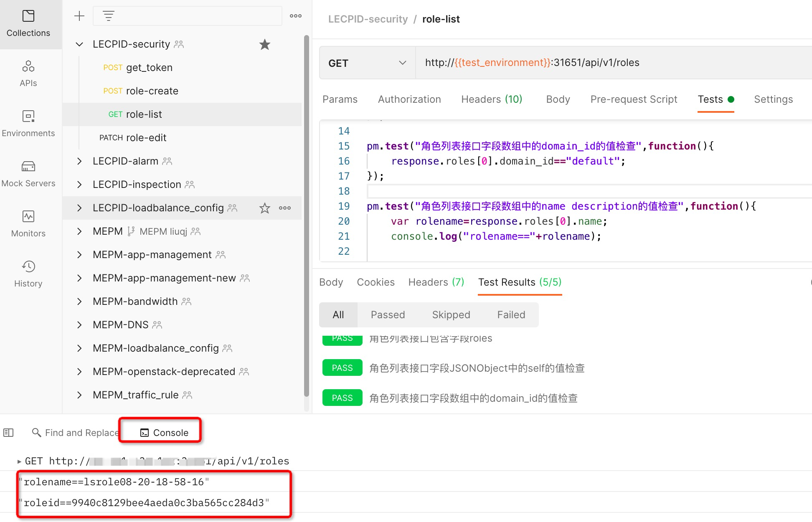Filter test results by Skipped

(x=451, y=315)
